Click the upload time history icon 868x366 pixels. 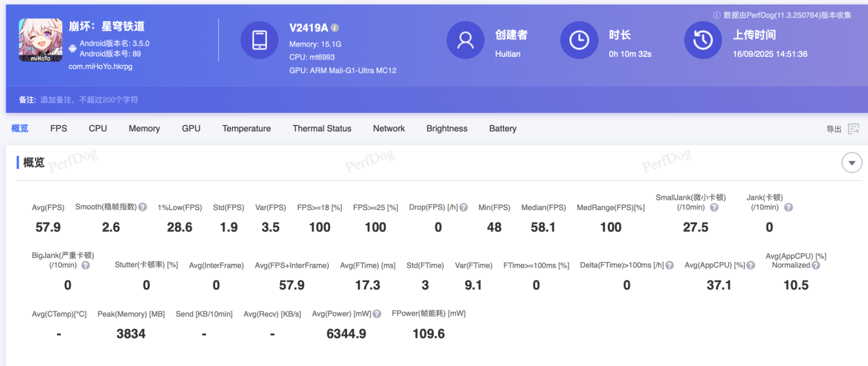coord(703,40)
